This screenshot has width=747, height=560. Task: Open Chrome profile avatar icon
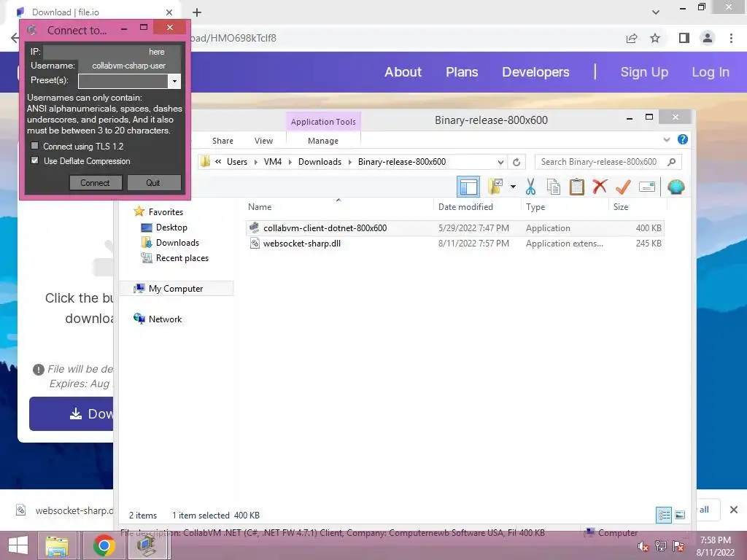[x=708, y=38]
